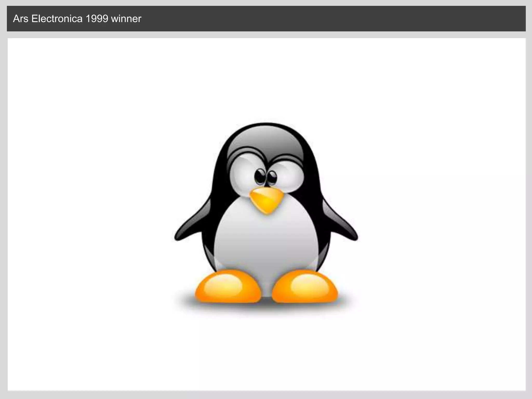The width and height of the screenshot is (532, 399).
Task: Click the word 'Electronica' in the title
Action: [57, 19]
